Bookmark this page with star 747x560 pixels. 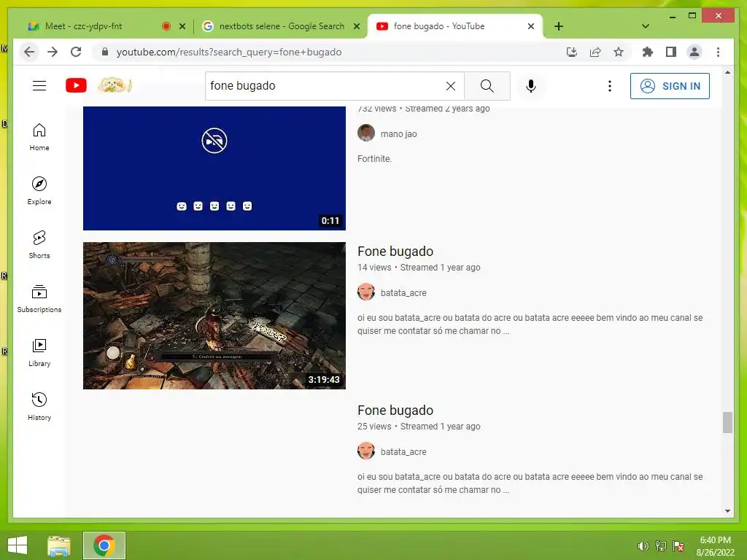(619, 52)
